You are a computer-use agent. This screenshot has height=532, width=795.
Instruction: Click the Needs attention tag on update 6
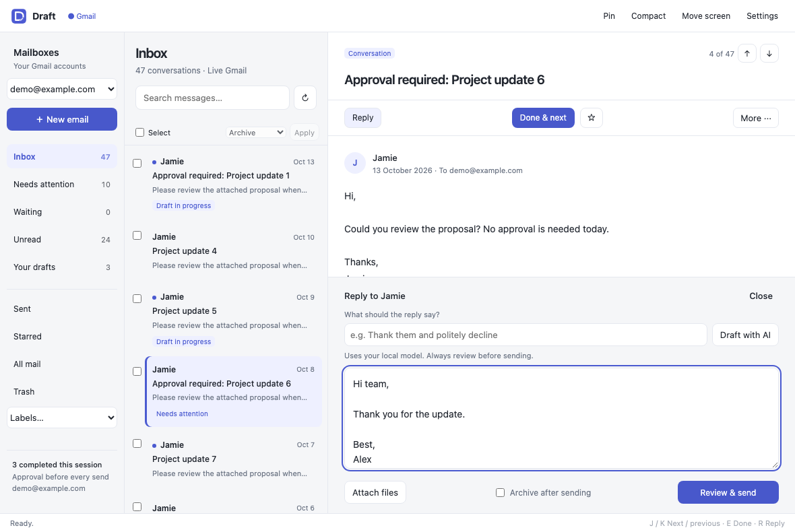[182, 414]
